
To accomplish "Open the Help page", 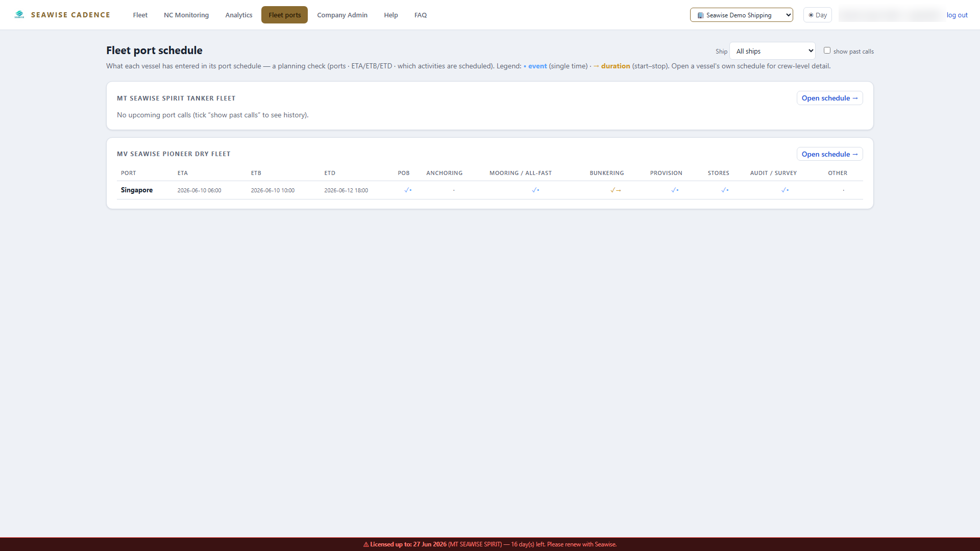I will click(391, 15).
